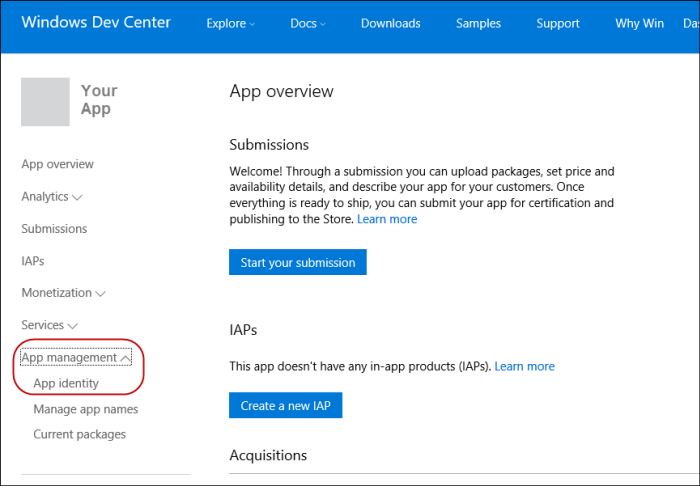The image size is (700, 486).
Task: Select App overview in the sidebar
Action: tap(57, 164)
